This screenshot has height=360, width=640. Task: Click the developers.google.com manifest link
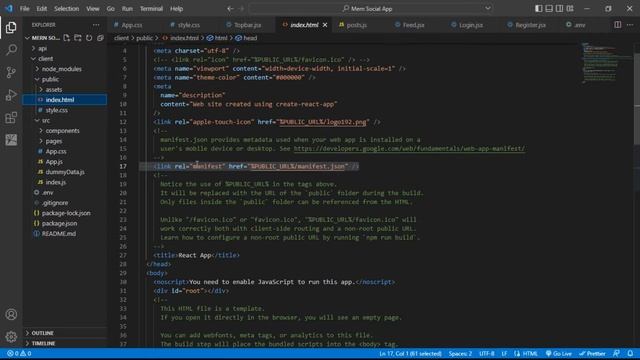coord(409,149)
